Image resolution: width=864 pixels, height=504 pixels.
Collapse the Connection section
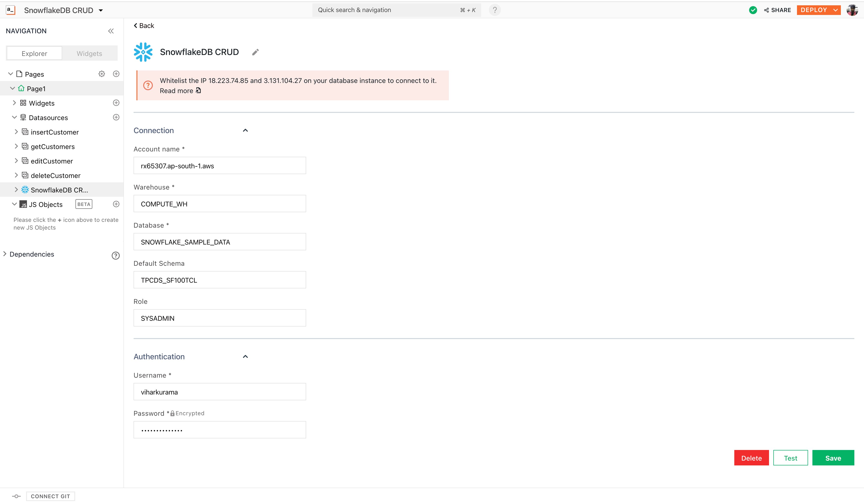[x=245, y=130]
